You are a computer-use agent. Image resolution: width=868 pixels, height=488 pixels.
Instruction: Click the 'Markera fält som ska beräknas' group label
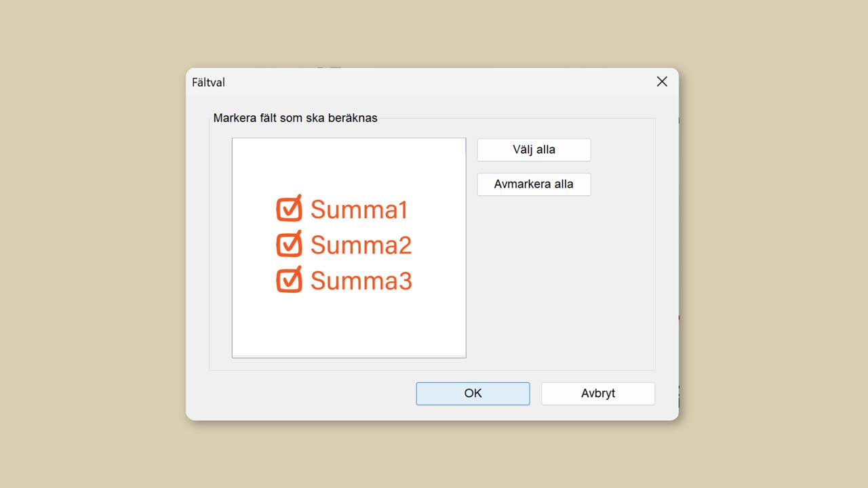(295, 118)
